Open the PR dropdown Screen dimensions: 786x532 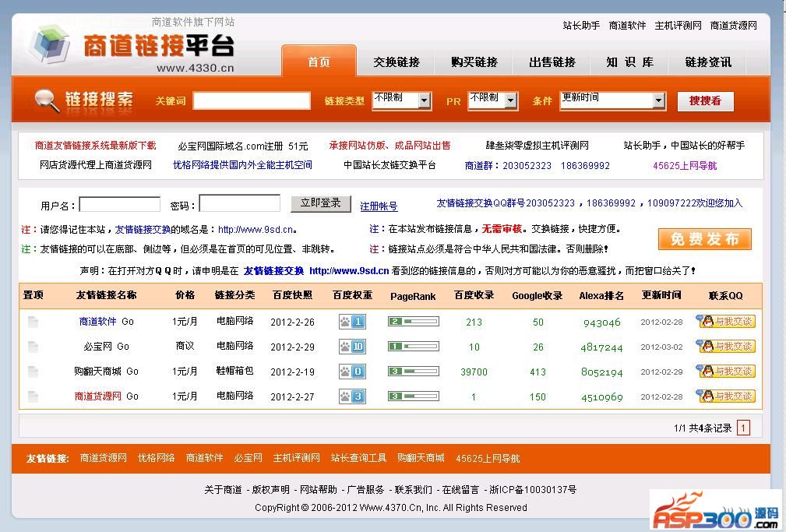tap(493, 100)
